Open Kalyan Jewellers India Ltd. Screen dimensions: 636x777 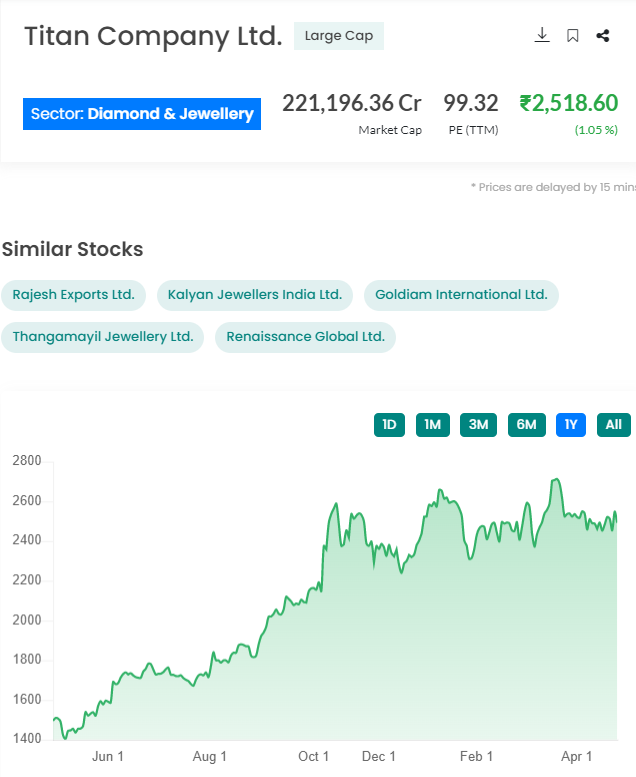coord(255,295)
